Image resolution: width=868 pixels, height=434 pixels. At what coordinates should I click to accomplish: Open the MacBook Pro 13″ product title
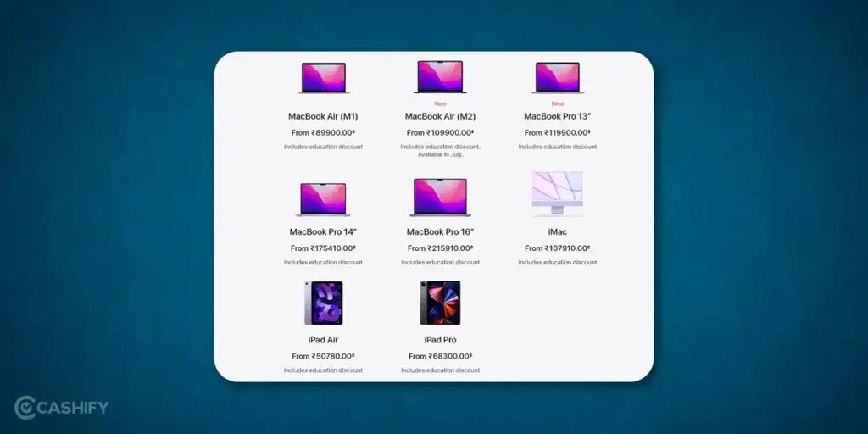pyautogui.click(x=558, y=116)
